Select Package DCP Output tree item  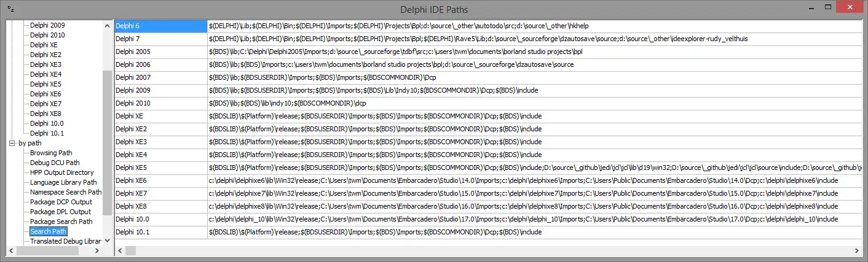click(61, 202)
